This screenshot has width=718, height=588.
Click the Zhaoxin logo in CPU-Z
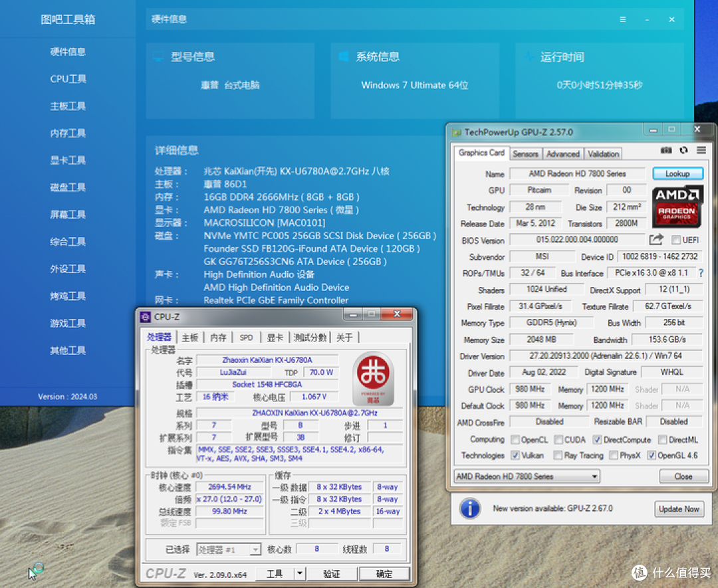tap(373, 379)
